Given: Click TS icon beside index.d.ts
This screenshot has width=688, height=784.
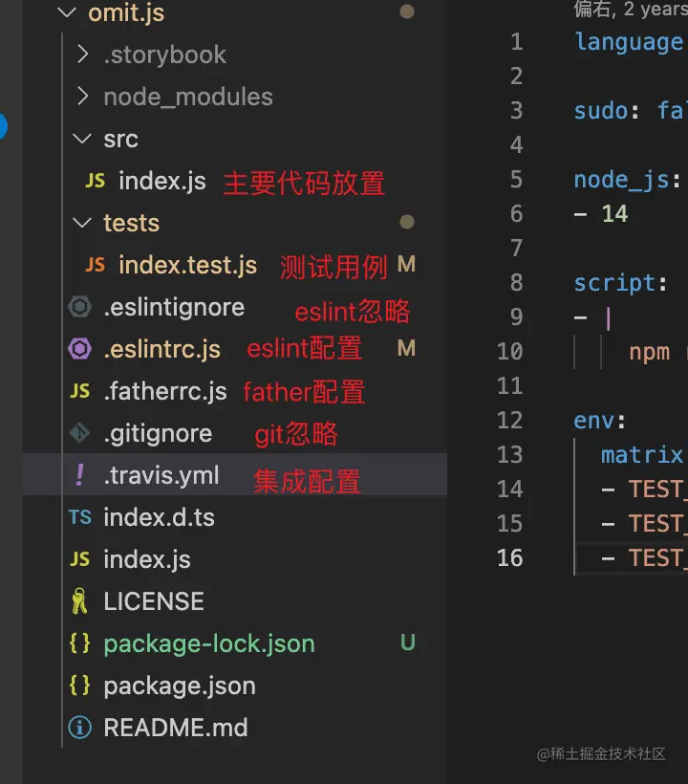Looking at the screenshot, I should tap(80, 517).
